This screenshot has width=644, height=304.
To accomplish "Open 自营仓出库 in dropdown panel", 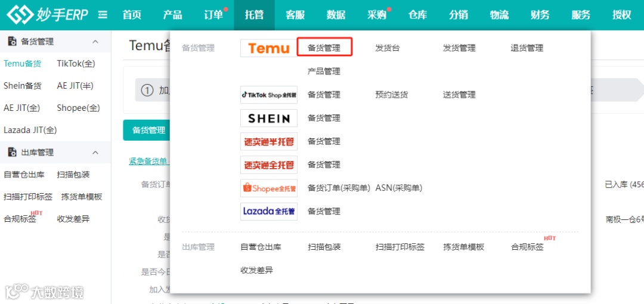I will tap(261, 247).
